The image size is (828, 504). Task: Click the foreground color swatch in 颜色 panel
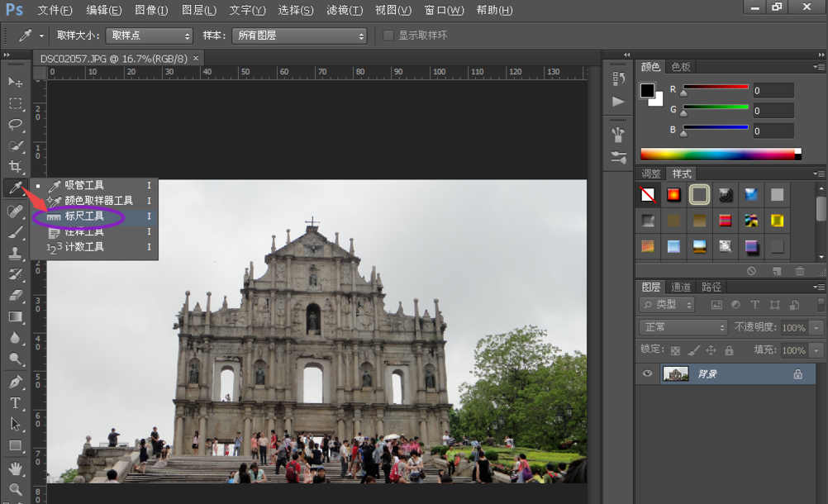tap(648, 90)
